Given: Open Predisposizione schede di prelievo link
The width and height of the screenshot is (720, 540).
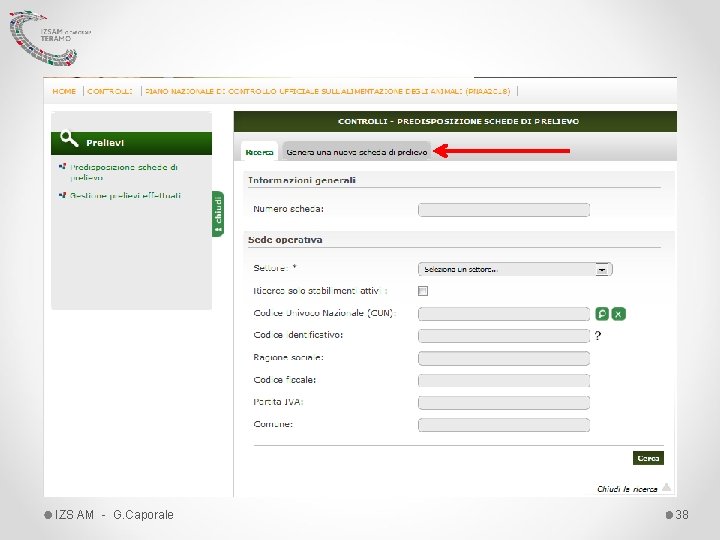Looking at the screenshot, I should [x=124, y=172].
